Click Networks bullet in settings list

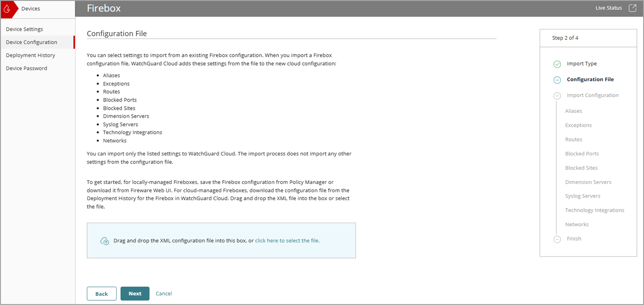(x=115, y=141)
